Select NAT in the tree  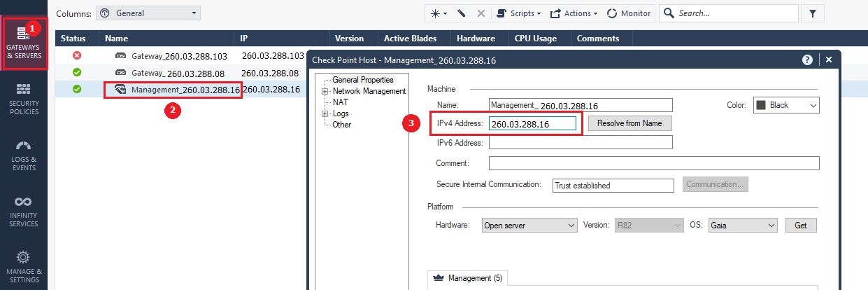tap(340, 102)
